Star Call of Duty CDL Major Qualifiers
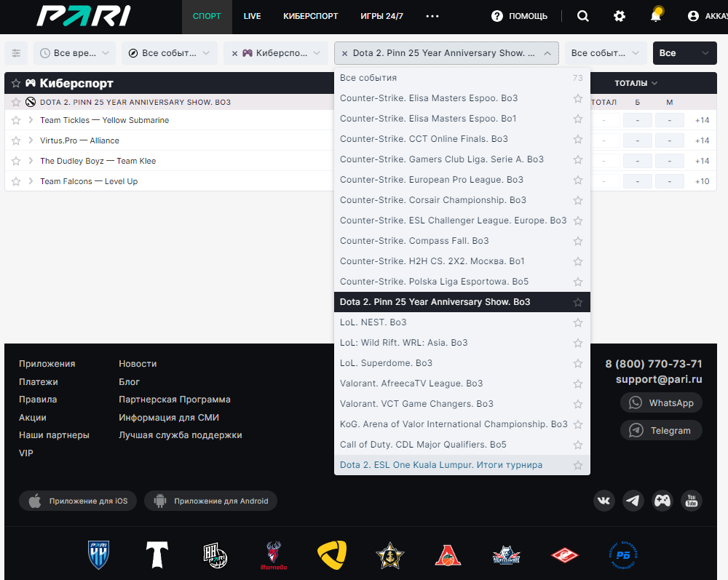 coord(577,445)
